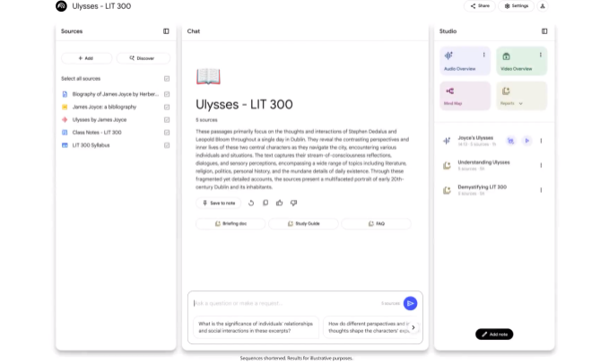This screenshot has height=364, width=609.
Task: Toggle Ulysses by James Joyce checkbox
Action: click(x=167, y=120)
